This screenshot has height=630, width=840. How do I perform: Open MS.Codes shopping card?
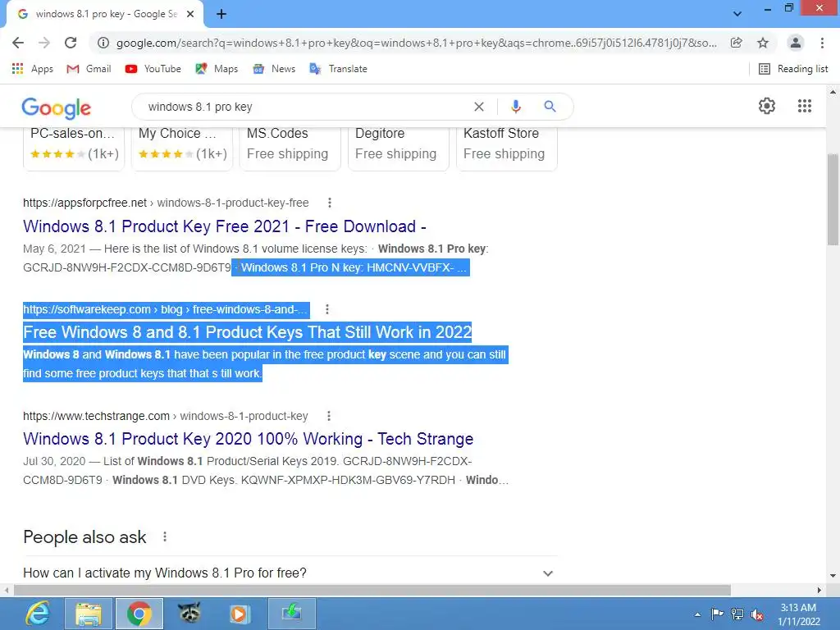coord(290,148)
